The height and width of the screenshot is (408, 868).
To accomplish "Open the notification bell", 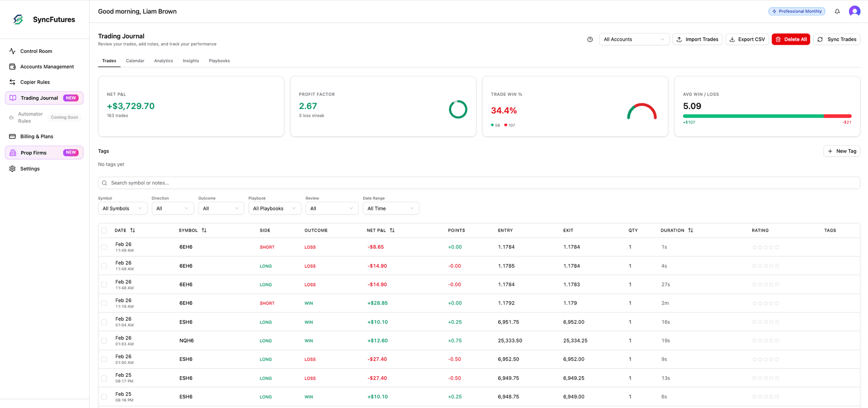I will tap(837, 11).
